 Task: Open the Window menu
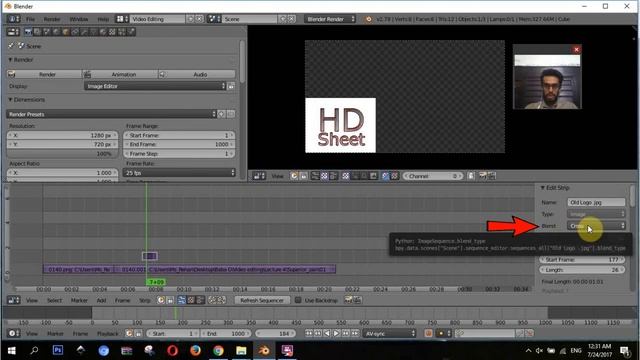(x=79, y=19)
